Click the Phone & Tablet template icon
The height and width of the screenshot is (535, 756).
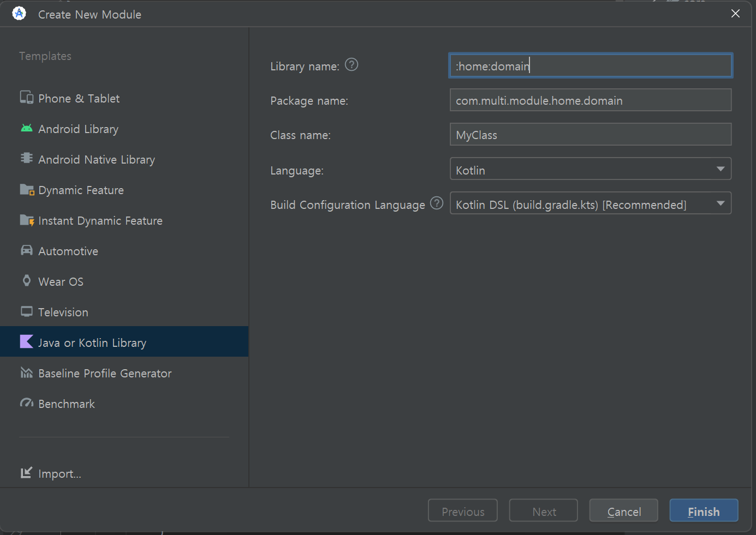pyautogui.click(x=27, y=98)
